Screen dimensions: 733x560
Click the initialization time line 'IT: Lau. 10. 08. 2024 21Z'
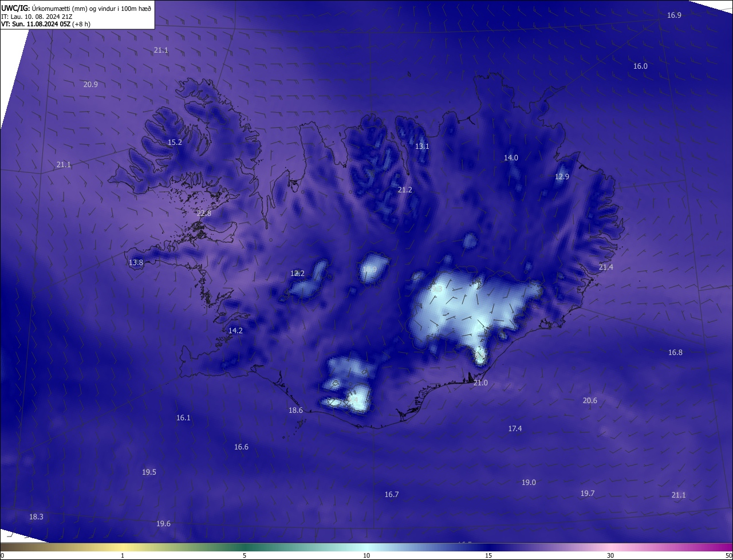point(36,16)
